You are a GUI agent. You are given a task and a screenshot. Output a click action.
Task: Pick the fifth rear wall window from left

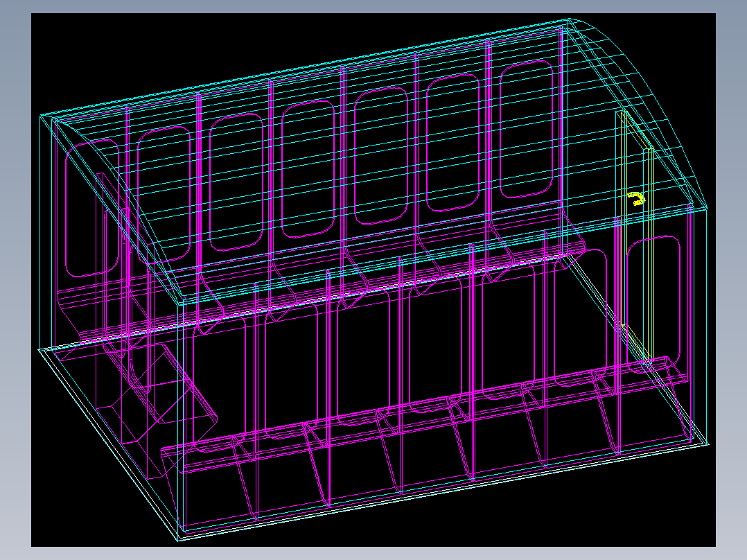pos(453,143)
